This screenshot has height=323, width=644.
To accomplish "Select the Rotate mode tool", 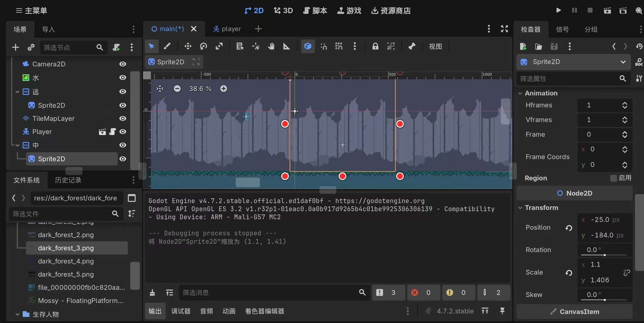I will pyautogui.click(x=204, y=46).
